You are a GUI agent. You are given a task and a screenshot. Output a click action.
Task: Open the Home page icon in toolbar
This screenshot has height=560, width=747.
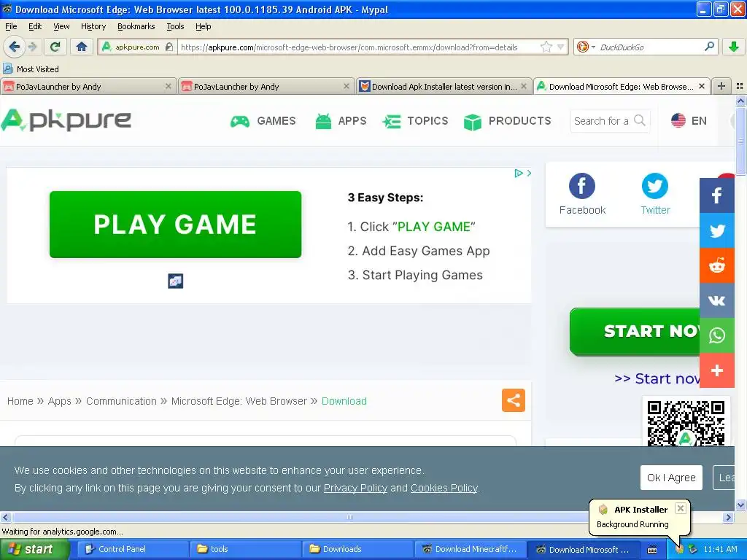(82, 47)
